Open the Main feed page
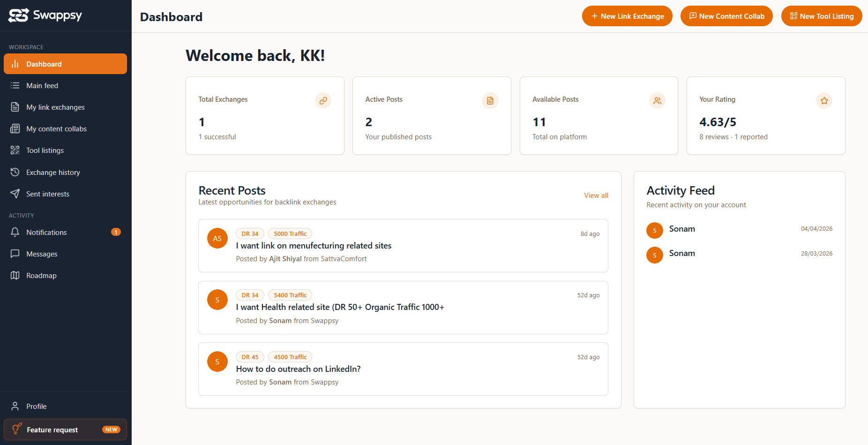Viewport: 868px width, 445px height. (x=65, y=85)
